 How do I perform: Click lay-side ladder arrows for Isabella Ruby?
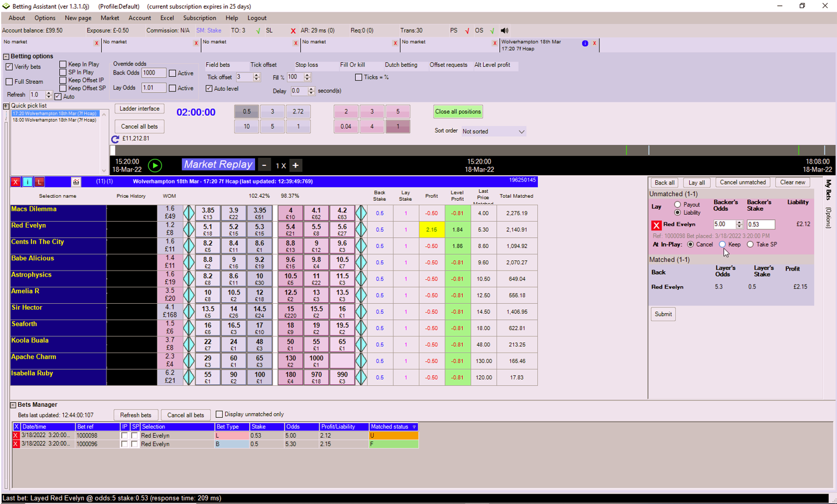pos(361,377)
